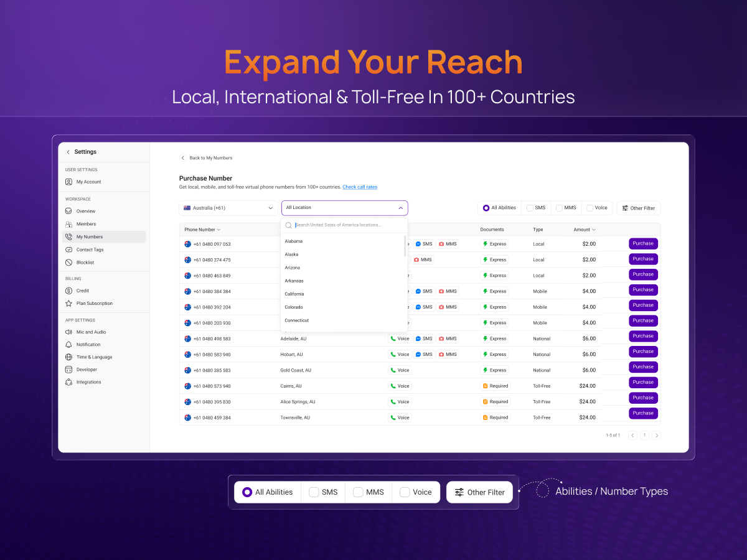Image resolution: width=747 pixels, height=560 pixels.
Task: Click the Developer icon in sidebar
Action: pos(68,370)
